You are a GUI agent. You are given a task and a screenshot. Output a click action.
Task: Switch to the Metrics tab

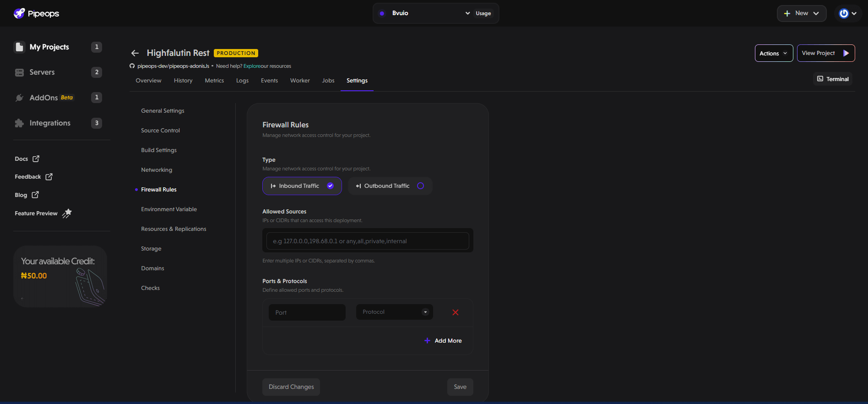214,81
